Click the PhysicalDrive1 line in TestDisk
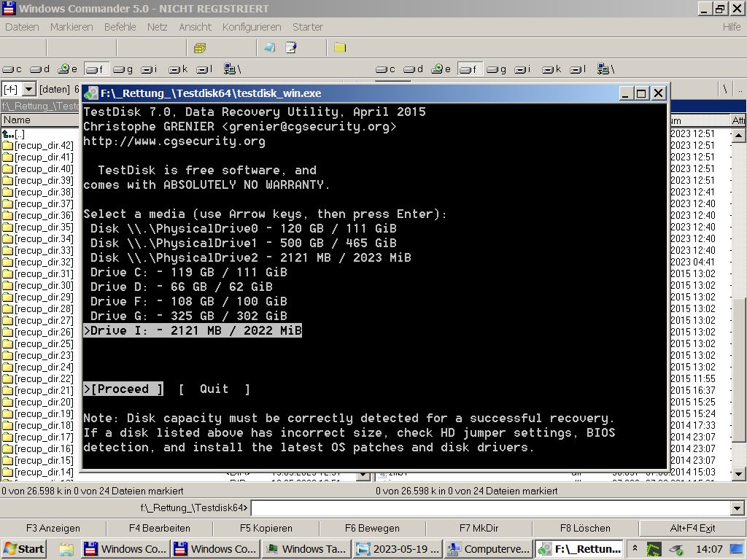The height and width of the screenshot is (560, 747). coord(244,243)
